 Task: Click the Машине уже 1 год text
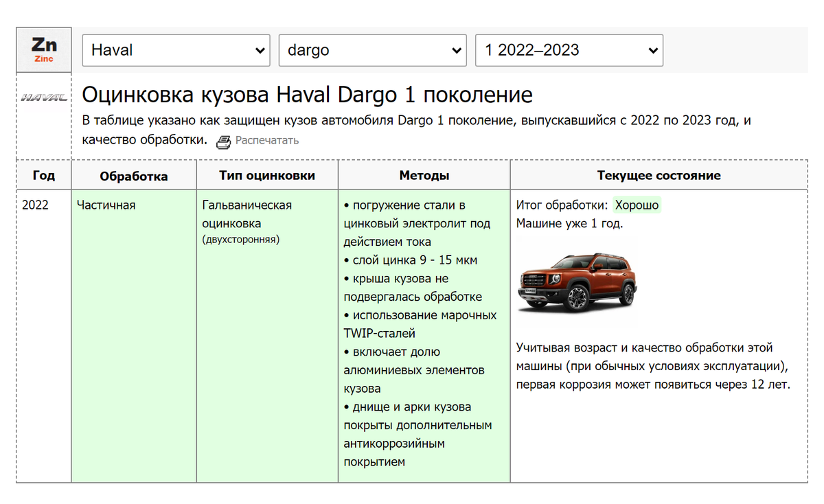570,223
